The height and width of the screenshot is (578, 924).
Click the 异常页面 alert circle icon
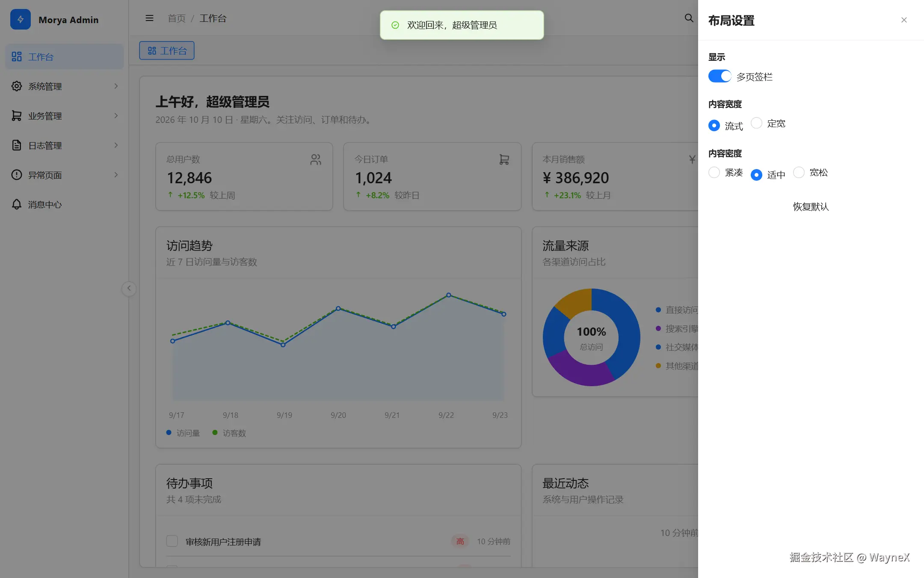17,175
